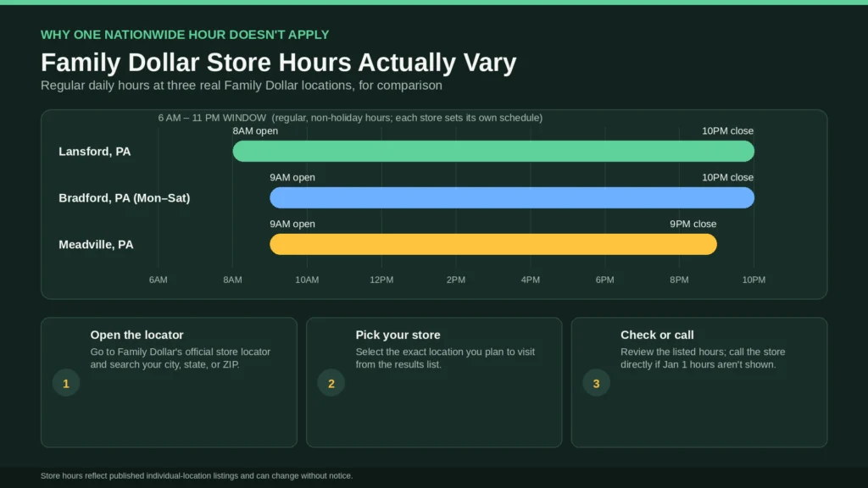The height and width of the screenshot is (488, 868).
Task: Click the 4PM axis tick label
Action: click(x=531, y=280)
